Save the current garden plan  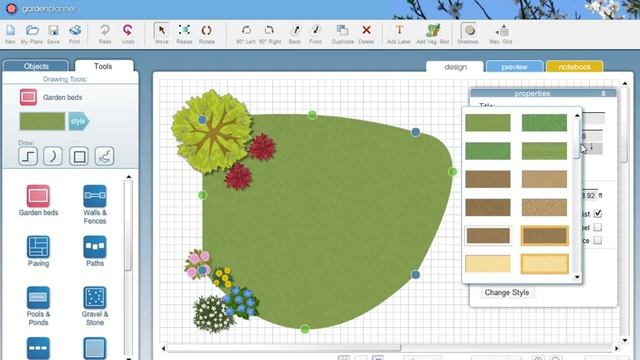(53, 34)
